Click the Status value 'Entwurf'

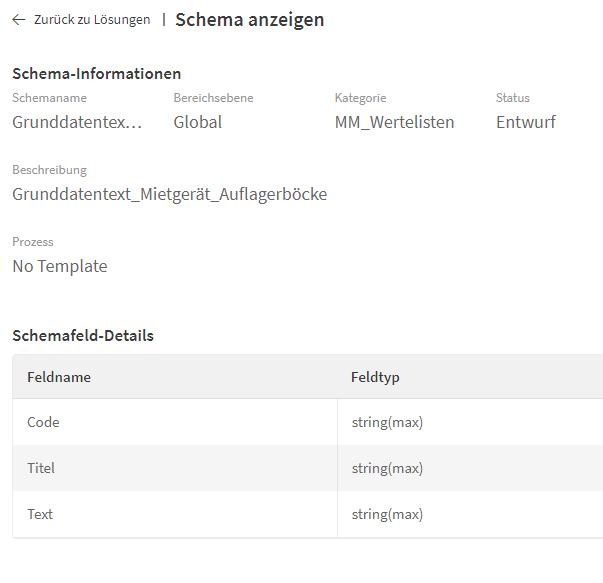click(525, 123)
